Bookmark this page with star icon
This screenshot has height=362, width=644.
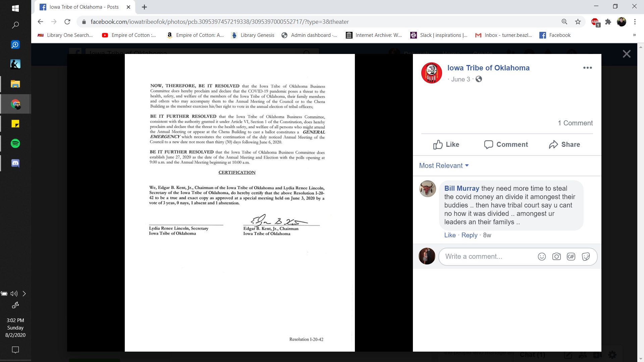pos(578,22)
